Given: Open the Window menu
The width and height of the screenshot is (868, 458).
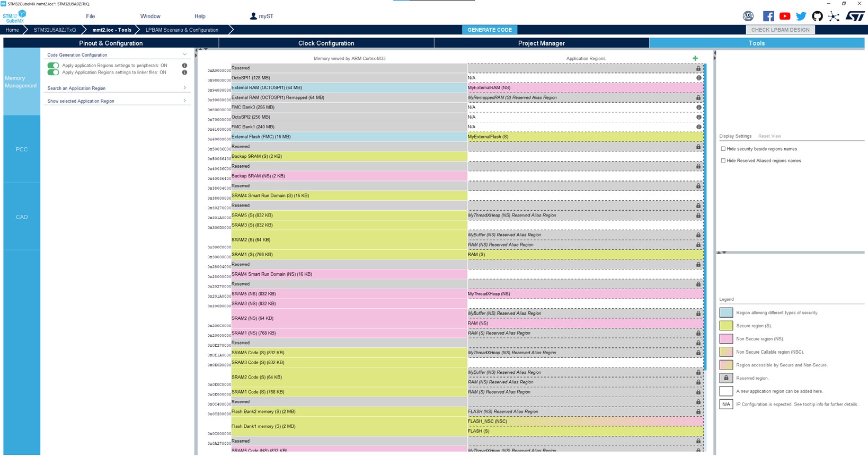Looking at the screenshot, I should (150, 16).
